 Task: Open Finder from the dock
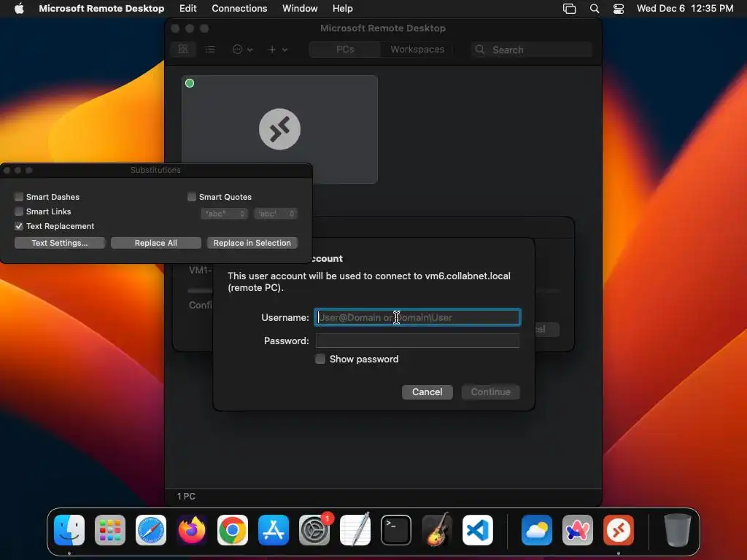click(x=69, y=530)
